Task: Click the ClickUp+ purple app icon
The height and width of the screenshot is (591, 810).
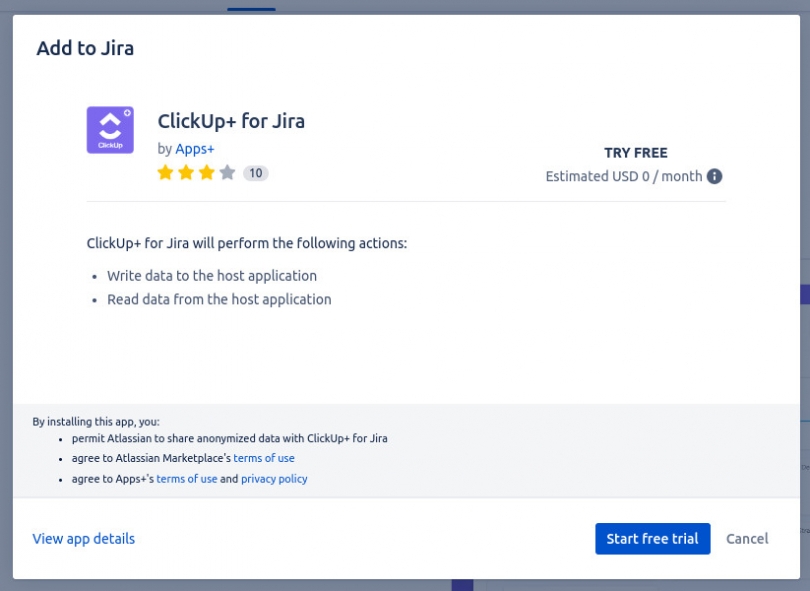Action: click(110, 129)
